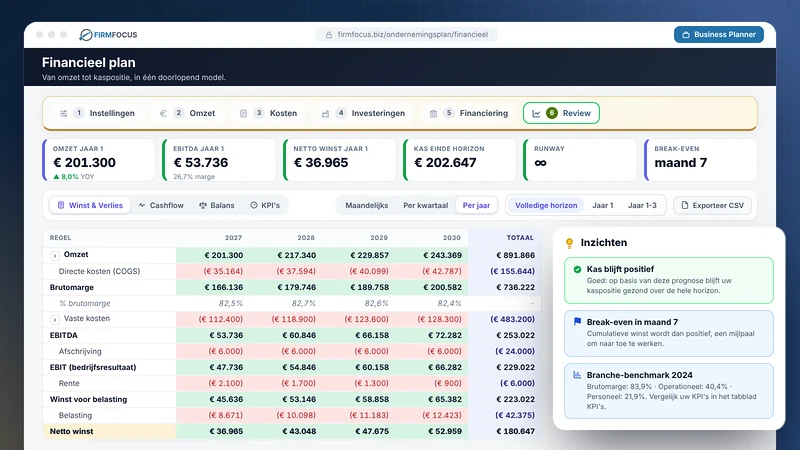
Task: Select Volledige horizon range
Action: click(546, 205)
